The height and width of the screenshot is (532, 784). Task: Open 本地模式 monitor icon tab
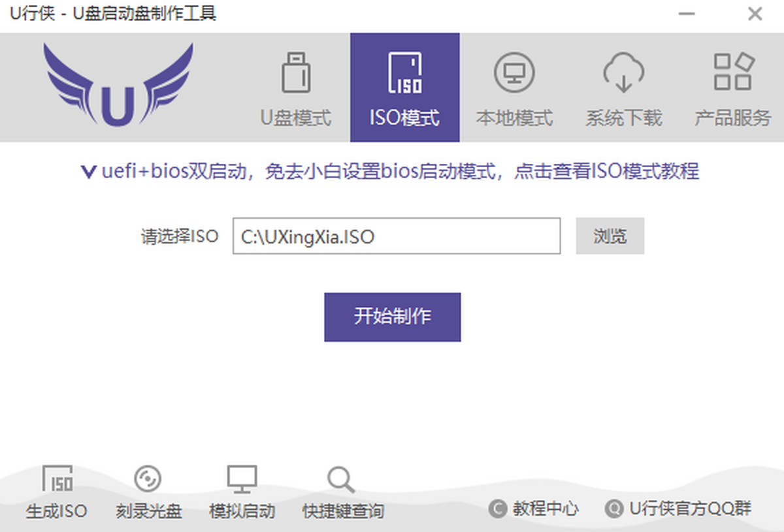pyautogui.click(x=514, y=88)
